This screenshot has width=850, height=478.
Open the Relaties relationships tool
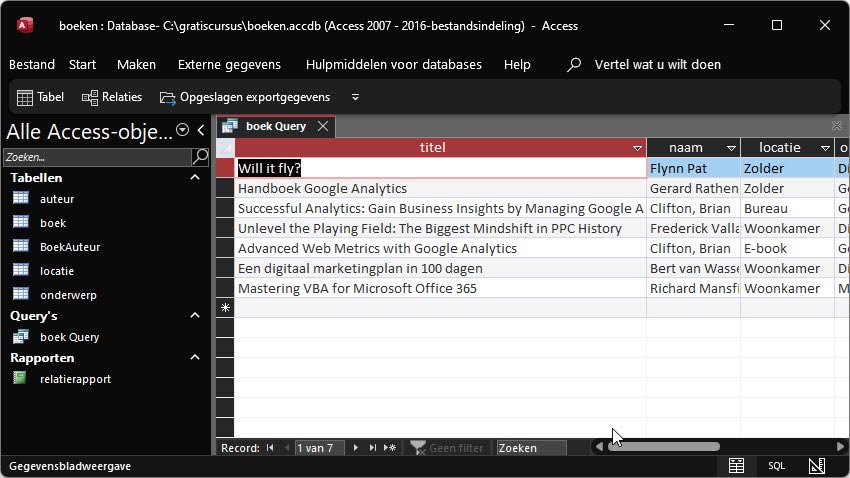click(112, 97)
